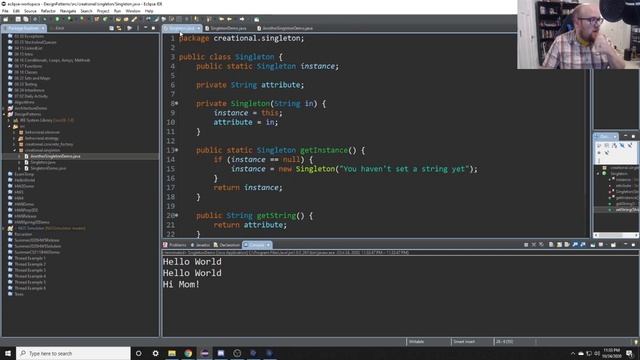Open File Explorer from the taskbar
Viewport: 640px width, 360px height.
point(171,353)
